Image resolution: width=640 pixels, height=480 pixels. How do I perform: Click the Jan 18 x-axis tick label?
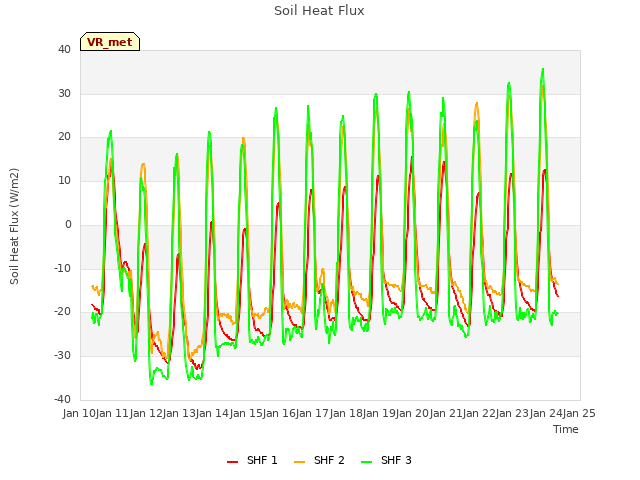click(x=346, y=413)
